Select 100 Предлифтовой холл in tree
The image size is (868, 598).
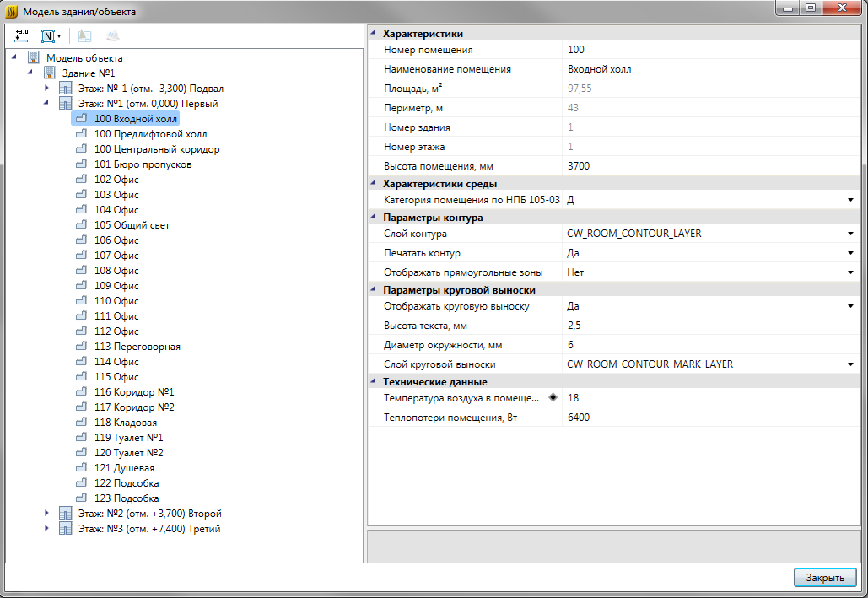click(150, 133)
